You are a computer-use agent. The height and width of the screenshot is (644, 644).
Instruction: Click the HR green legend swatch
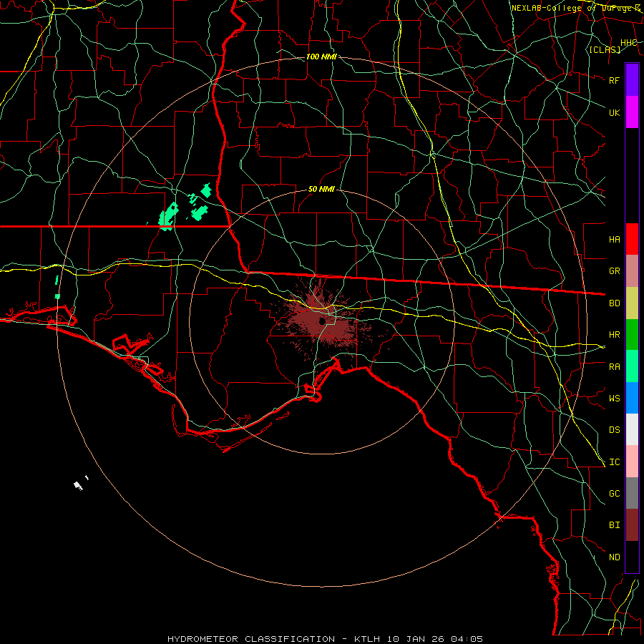632,335
